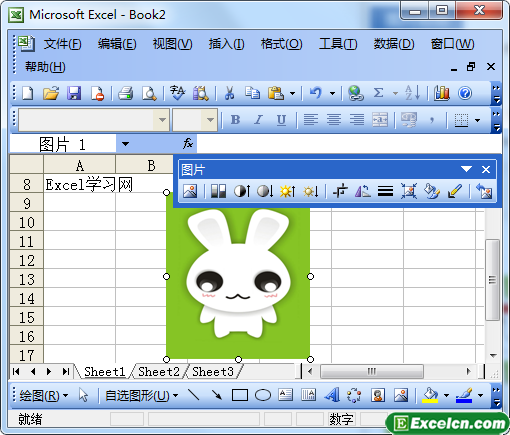The width and height of the screenshot is (510, 435).
Task: Click the AutoSum sigma icon
Action: (x=378, y=93)
